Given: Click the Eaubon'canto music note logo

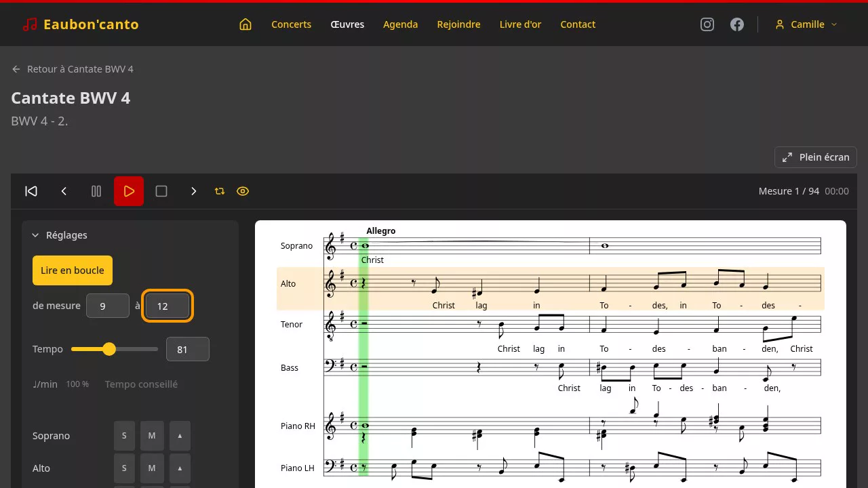Looking at the screenshot, I should coord(30,24).
